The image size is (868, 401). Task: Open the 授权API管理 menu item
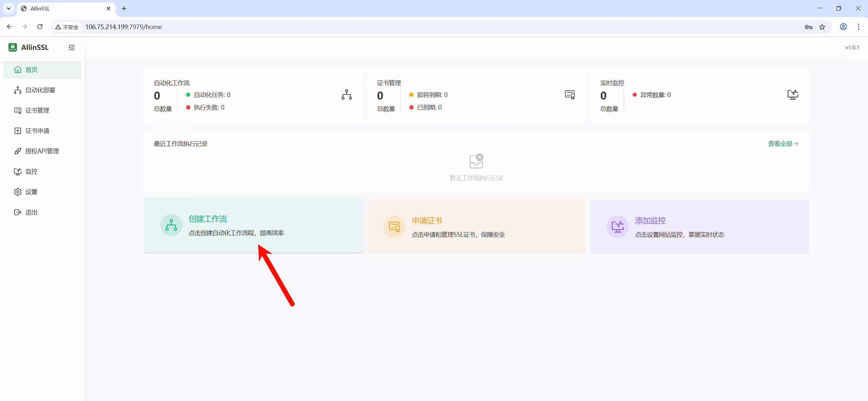point(42,151)
